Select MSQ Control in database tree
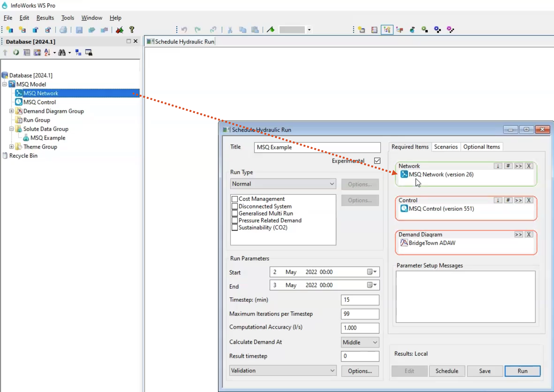The height and width of the screenshot is (392, 554). point(39,102)
